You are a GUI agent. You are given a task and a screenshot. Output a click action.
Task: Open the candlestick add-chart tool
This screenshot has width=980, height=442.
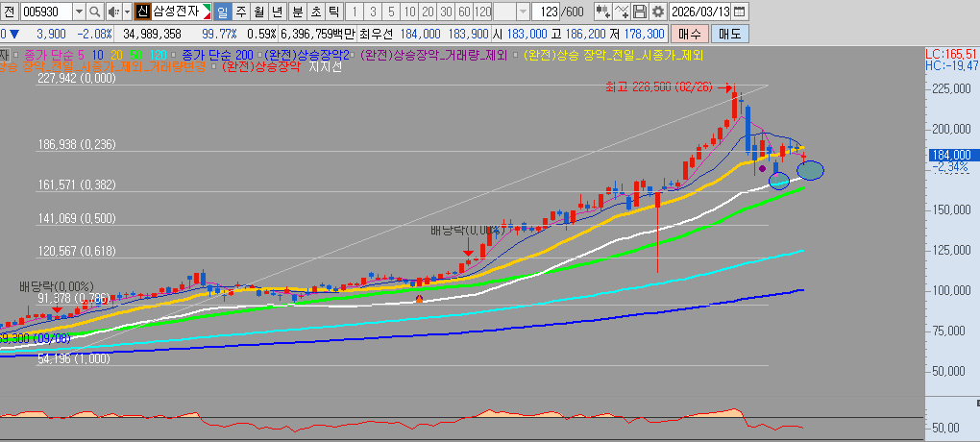602,12
